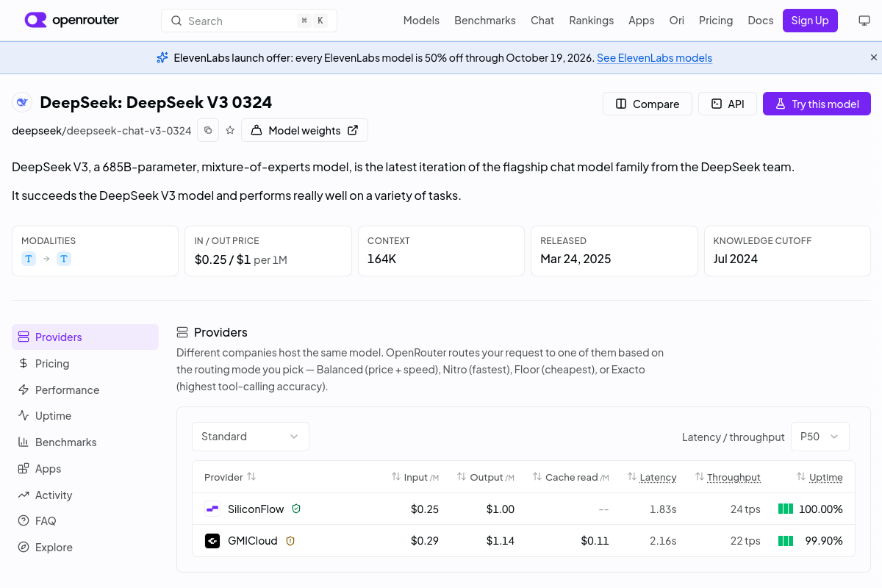Open the P50 percentile dropdown
Screen dimensions: 882x588
(820, 437)
